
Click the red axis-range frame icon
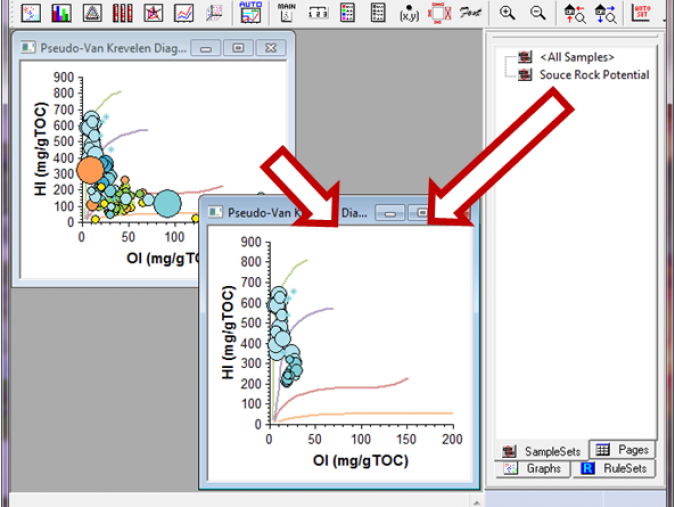pos(439,13)
